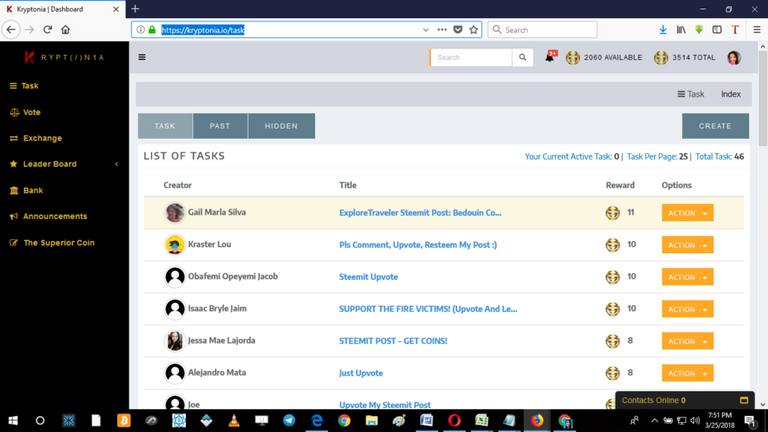Open the Firefox hamburger menu
This screenshot has width=768, height=432.
click(757, 30)
